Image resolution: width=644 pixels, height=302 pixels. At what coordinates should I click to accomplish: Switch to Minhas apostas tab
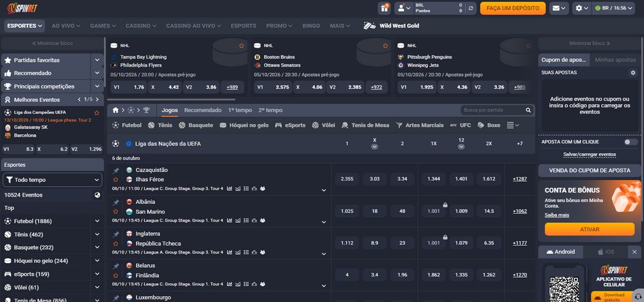point(615,60)
